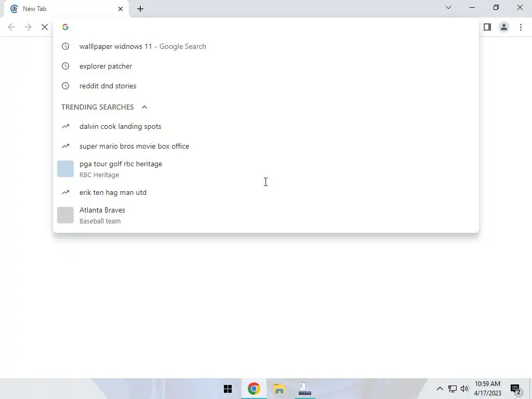Open a new tab with plus button
Screen dimensions: 532x399
click(140, 9)
